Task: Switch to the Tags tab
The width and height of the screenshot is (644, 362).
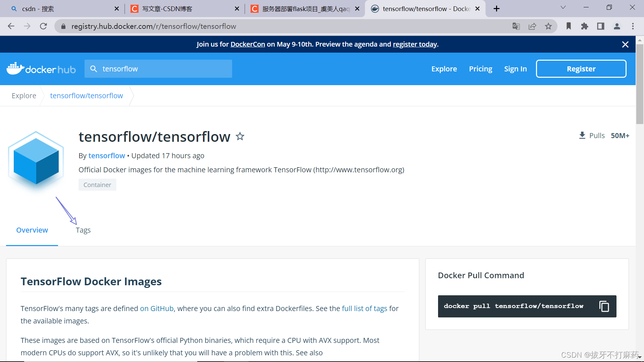Action: [83, 230]
